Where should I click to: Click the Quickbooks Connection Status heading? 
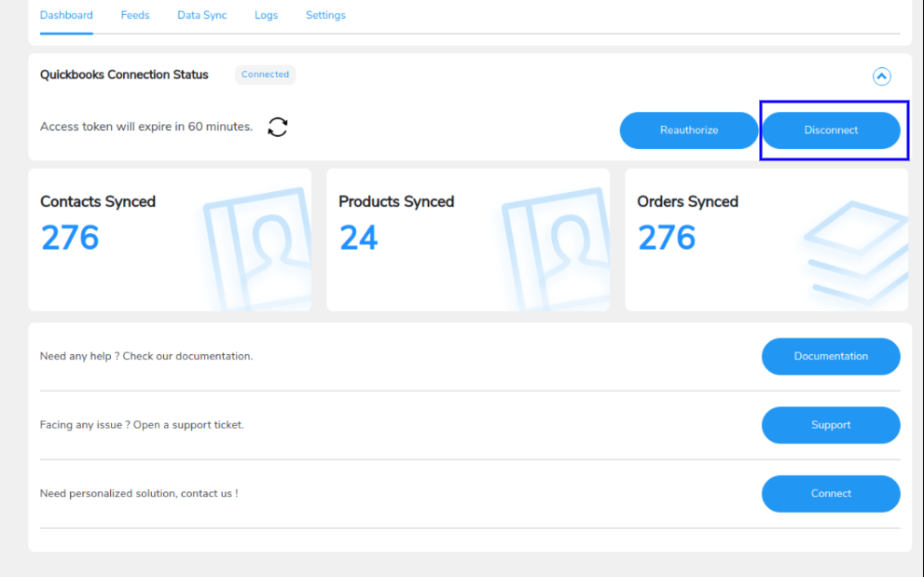coord(124,75)
